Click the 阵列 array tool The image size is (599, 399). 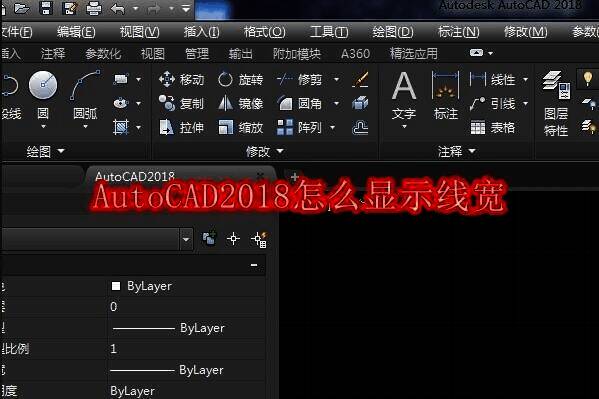300,127
